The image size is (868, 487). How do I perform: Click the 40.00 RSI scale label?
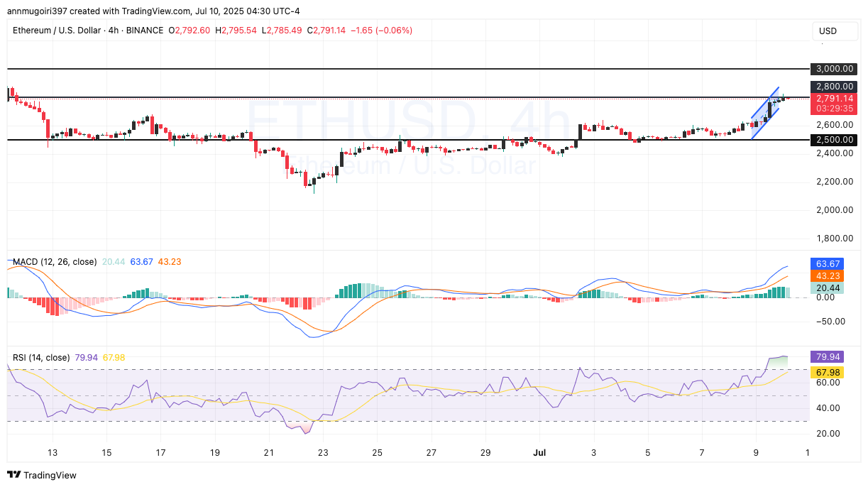827,408
